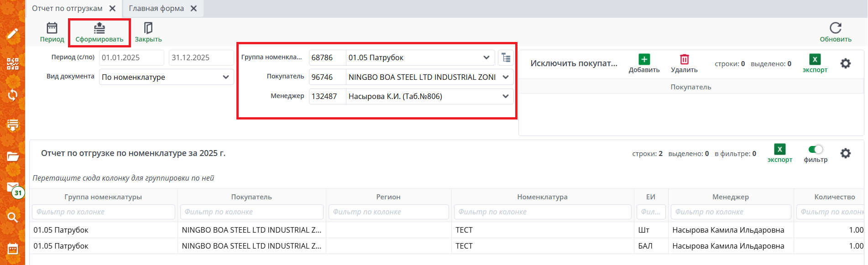This screenshot has height=265, width=868.
Task: Open the search magnifier in left sidebar
Action: coord(12,217)
